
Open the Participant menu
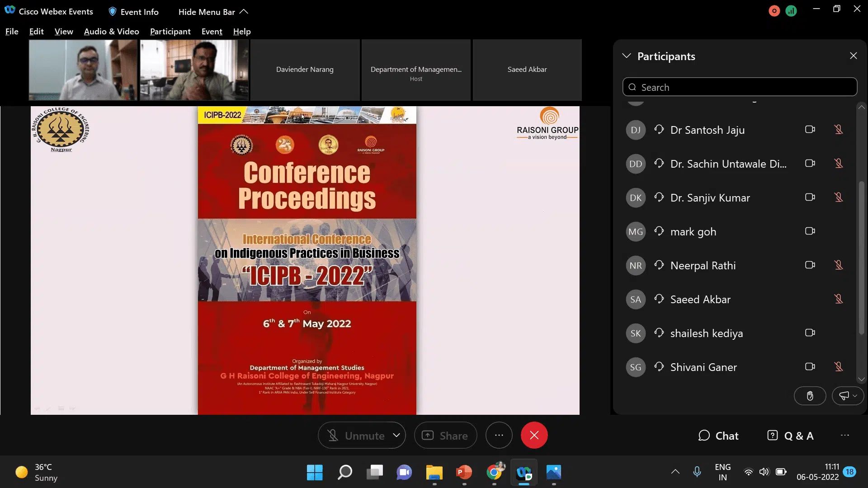(x=170, y=32)
